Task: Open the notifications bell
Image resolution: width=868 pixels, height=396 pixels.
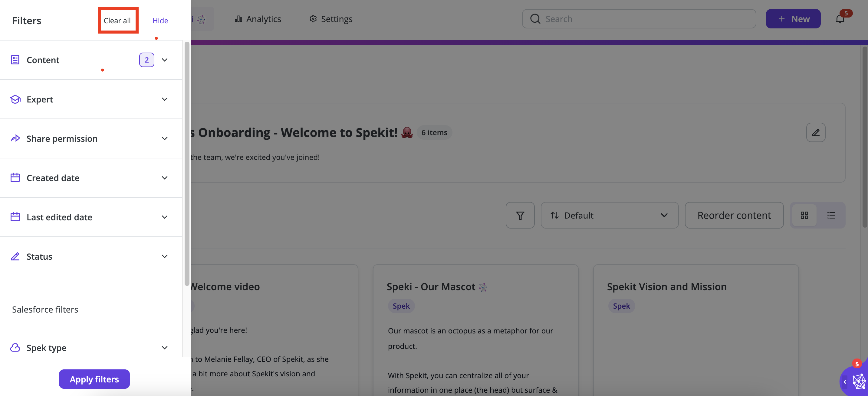Action: (840, 19)
